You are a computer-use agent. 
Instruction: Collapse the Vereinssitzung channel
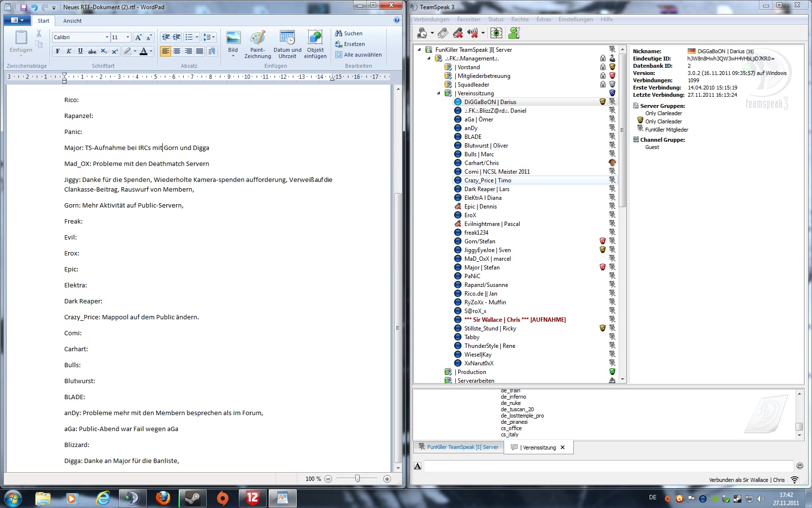pyautogui.click(x=439, y=93)
